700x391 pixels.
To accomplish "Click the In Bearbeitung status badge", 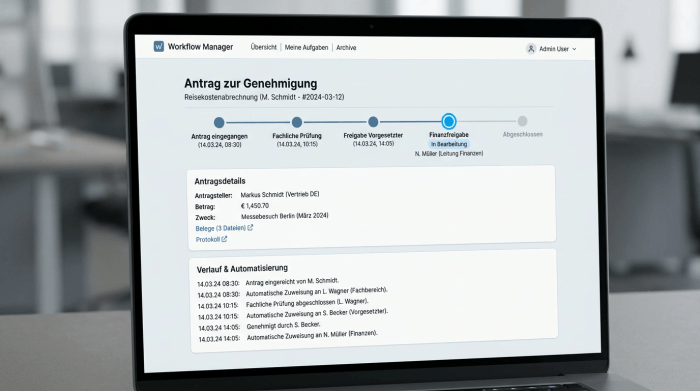I will 449,144.
